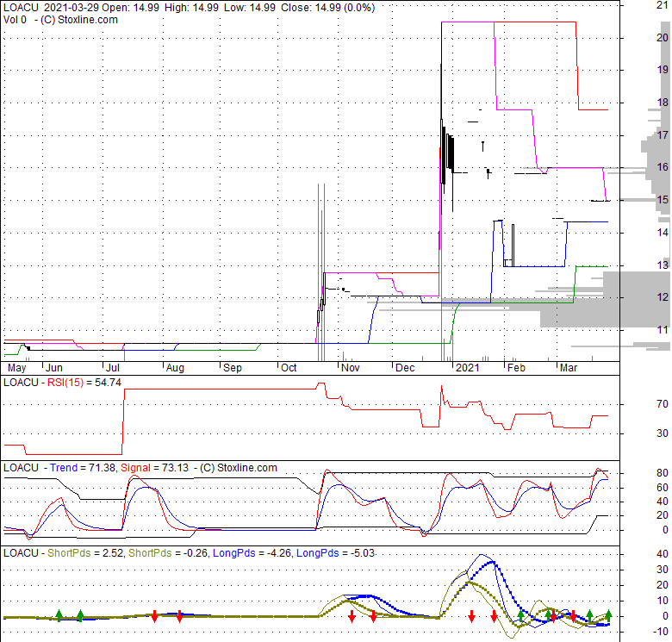
Task: Select the 'Low: 14.99' value
Action: click(250, 8)
